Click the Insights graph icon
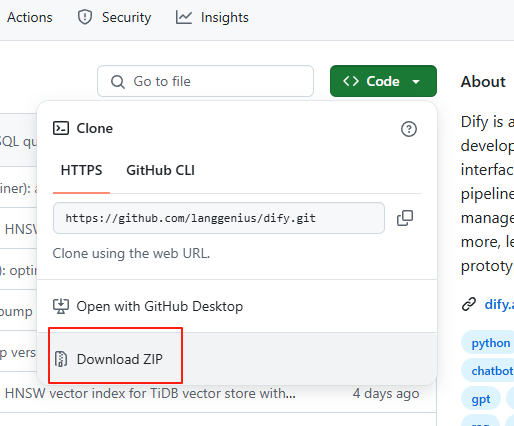 pos(184,17)
